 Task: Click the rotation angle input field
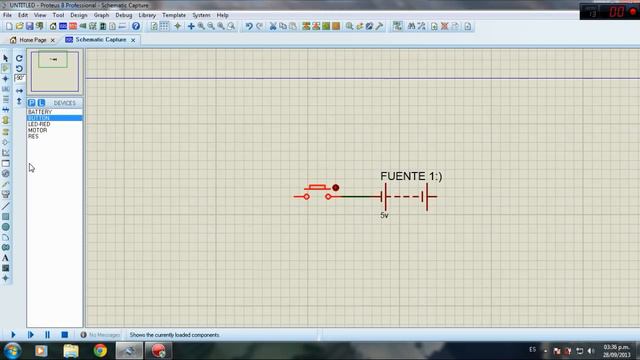coord(20,78)
